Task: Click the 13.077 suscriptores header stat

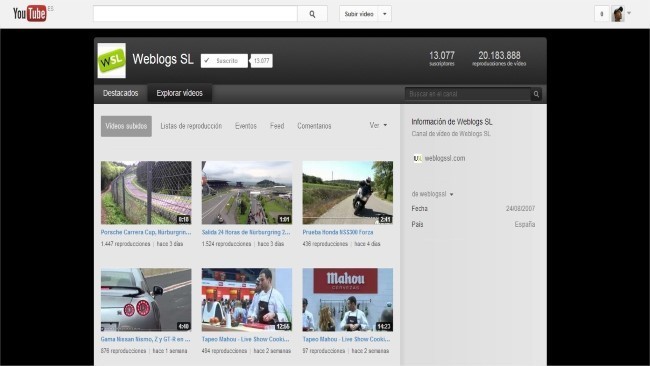Action: 442,58
